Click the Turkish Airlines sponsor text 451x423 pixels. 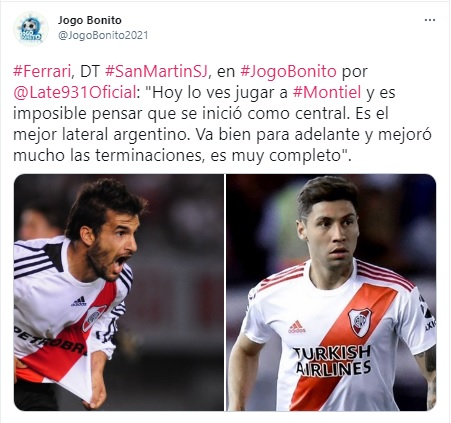pyautogui.click(x=333, y=361)
